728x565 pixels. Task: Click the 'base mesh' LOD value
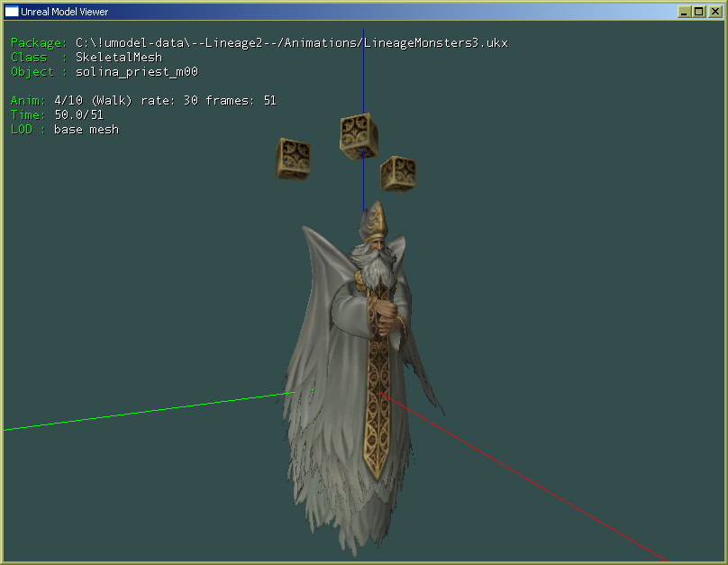[x=86, y=130]
